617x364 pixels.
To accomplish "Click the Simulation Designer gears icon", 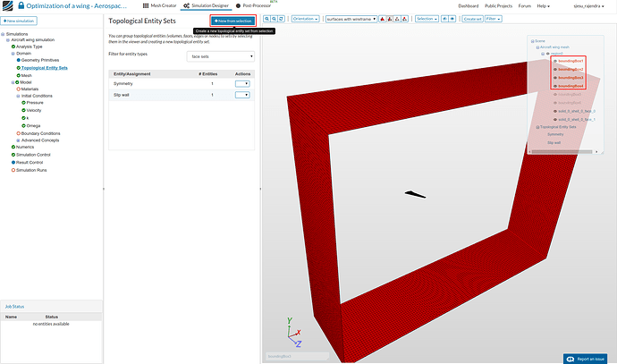I will tap(184, 5).
